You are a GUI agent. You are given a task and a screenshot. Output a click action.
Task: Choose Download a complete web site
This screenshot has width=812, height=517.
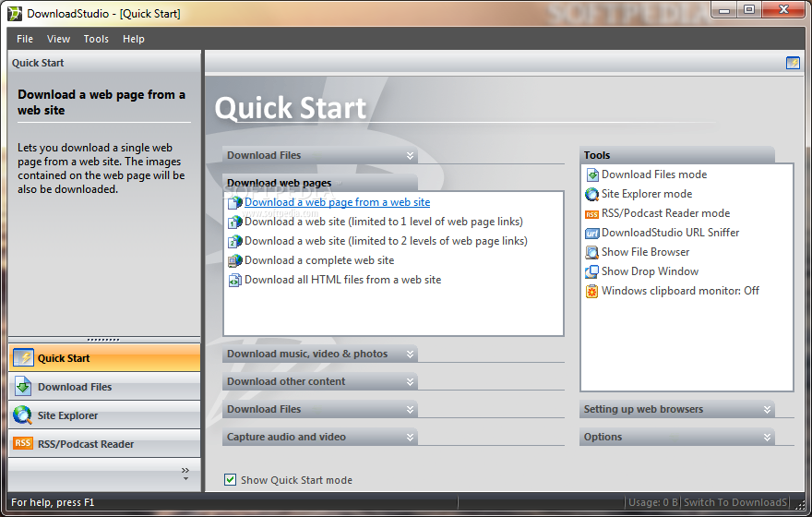click(319, 260)
